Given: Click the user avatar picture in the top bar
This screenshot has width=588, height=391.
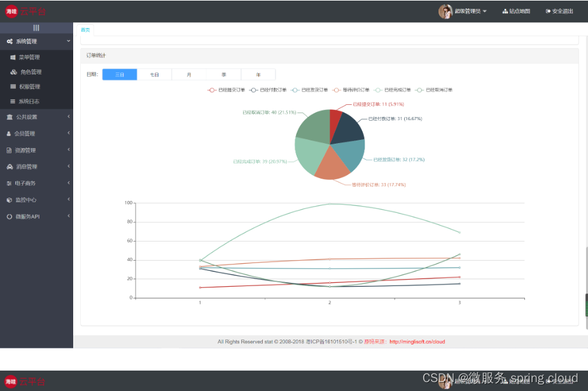Looking at the screenshot, I should pyautogui.click(x=445, y=11).
